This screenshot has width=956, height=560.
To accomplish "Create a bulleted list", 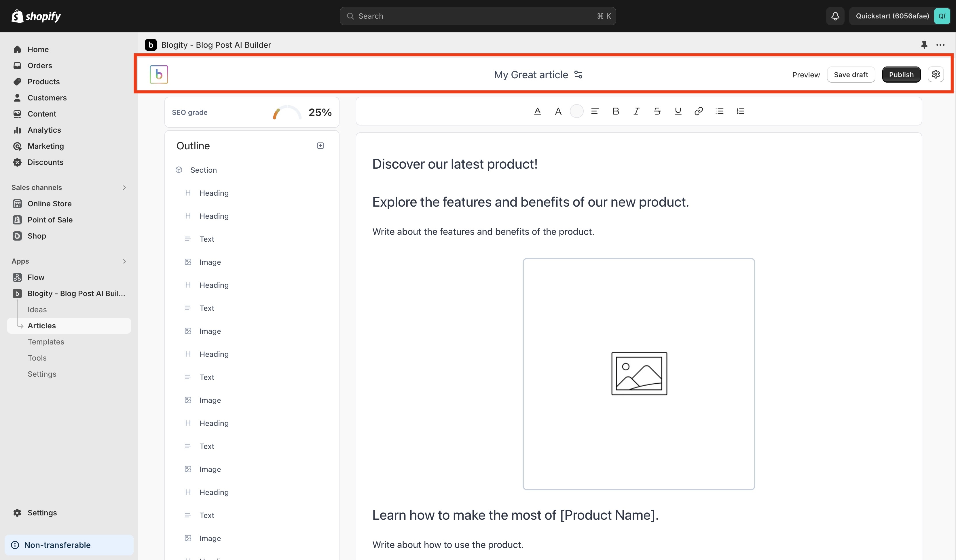I will [720, 111].
